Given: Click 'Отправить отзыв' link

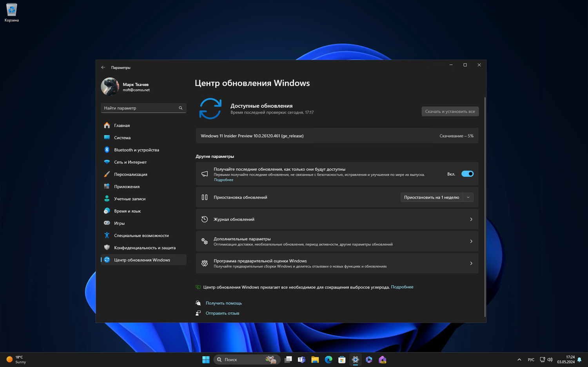Looking at the screenshot, I should coord(222,313).
